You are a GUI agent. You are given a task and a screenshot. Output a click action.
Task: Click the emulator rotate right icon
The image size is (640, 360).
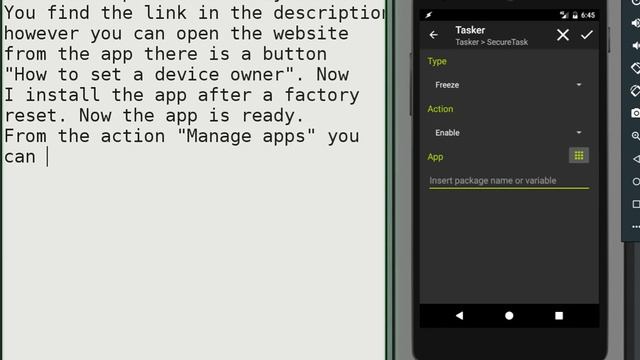[x=636, y=90]
